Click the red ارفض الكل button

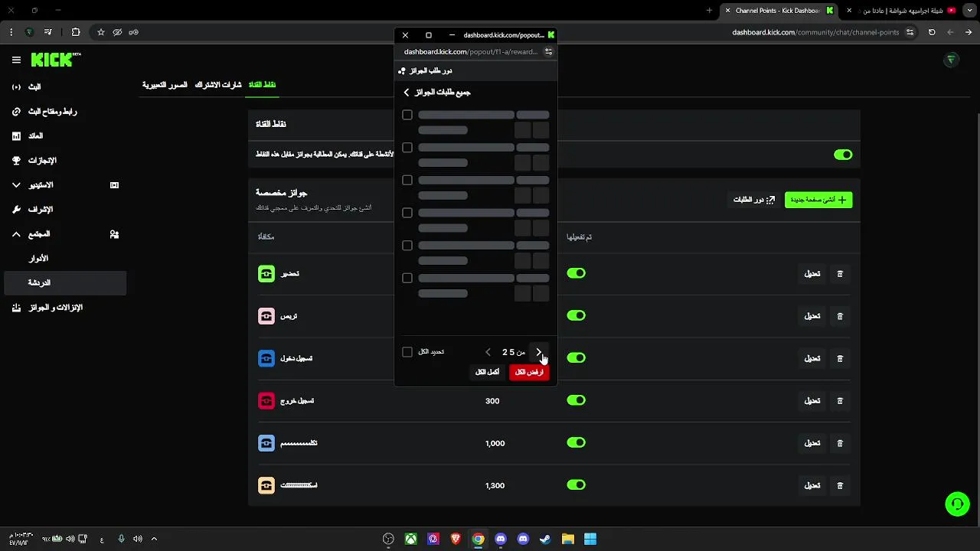529,372
